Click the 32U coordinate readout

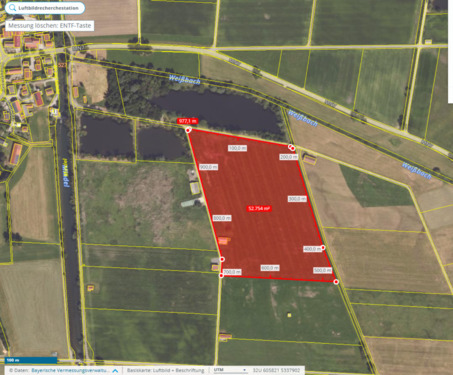(x=276, y=370)
